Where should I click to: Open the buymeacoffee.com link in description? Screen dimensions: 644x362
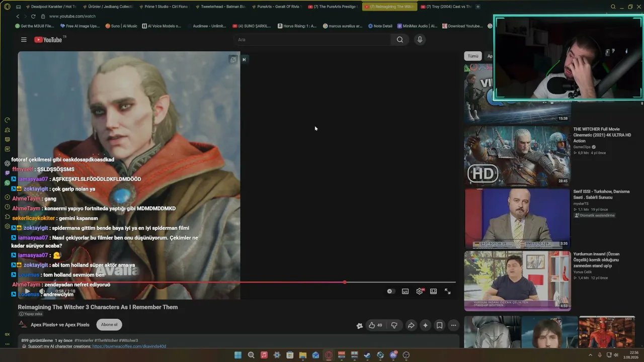[129, 346]
